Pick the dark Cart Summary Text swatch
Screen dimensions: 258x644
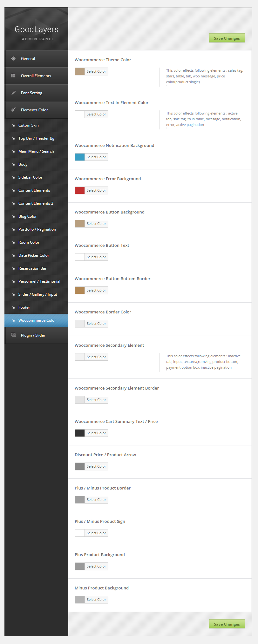click(x=80, y=433)
